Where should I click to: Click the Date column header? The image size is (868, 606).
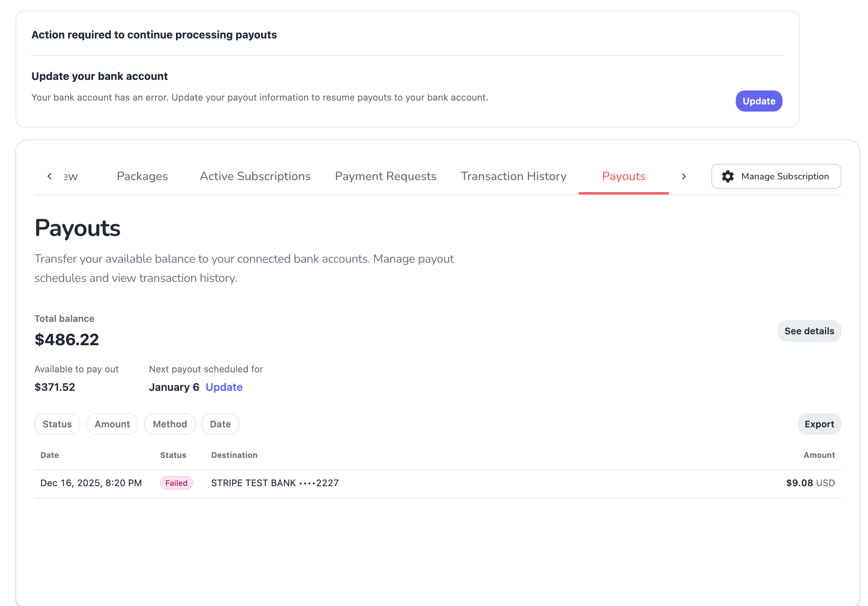(49, 455)
